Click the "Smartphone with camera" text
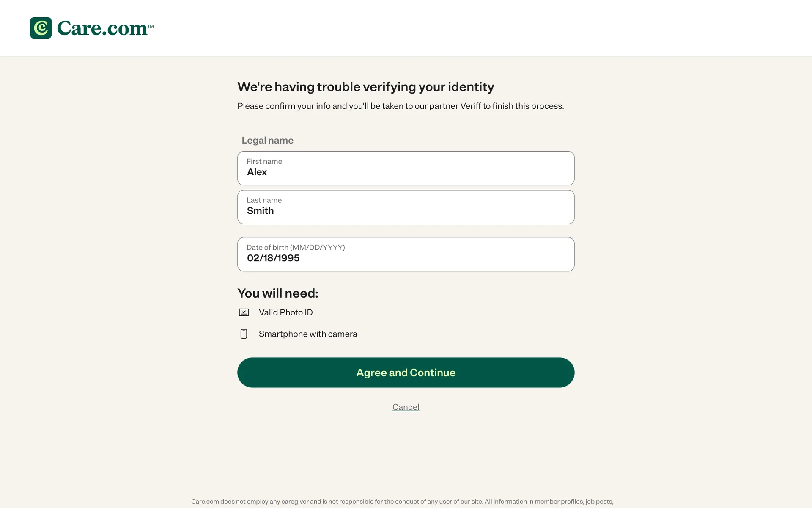 point(308,334)
